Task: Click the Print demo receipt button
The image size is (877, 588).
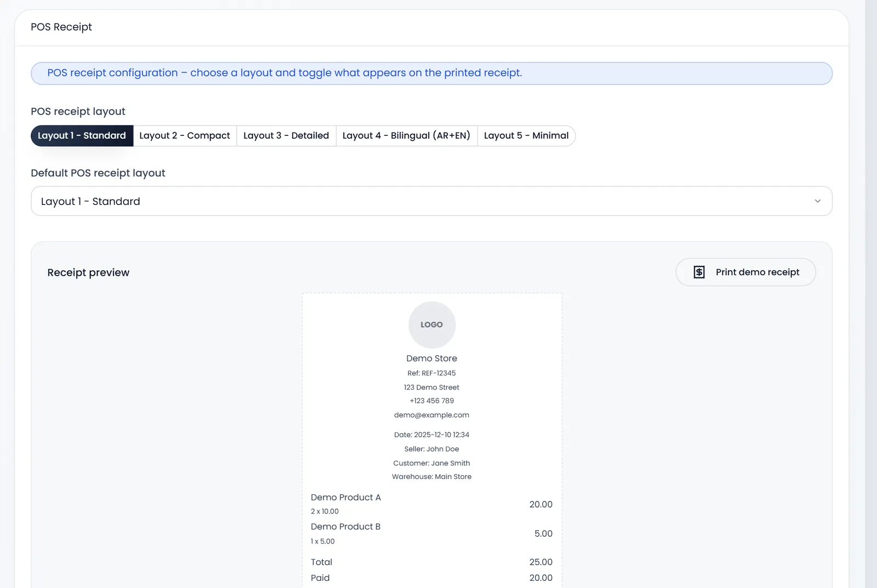Action: (x=745, y=272)
